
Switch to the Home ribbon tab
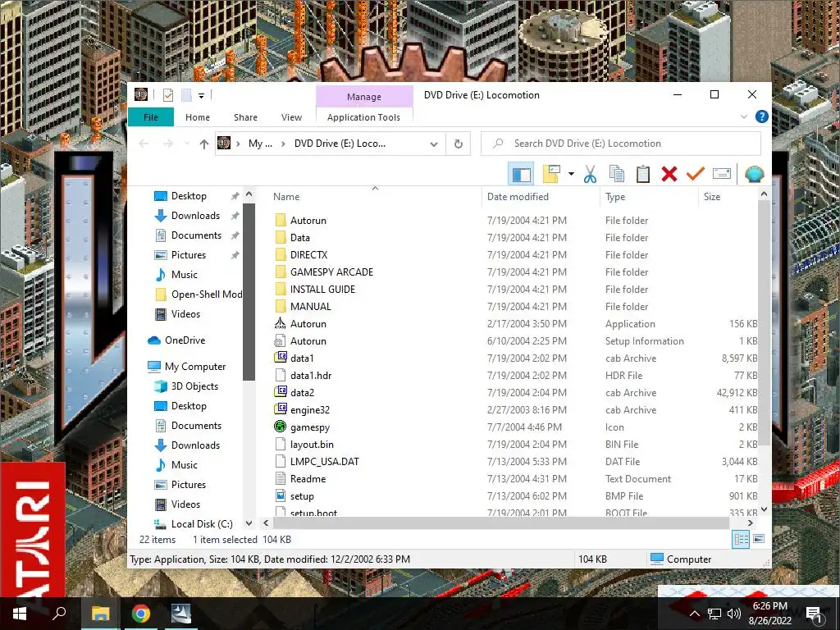pos(198,117)
